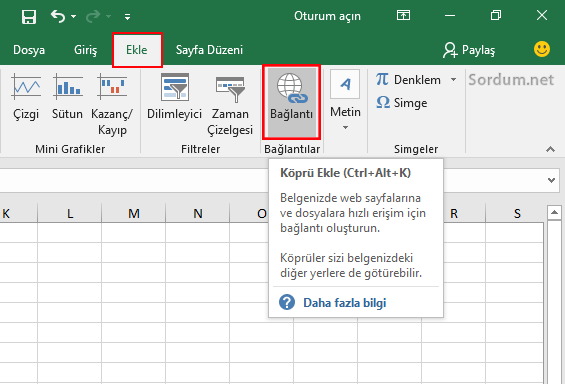Open Customize Quick Access Toolbar dropdown
Image resolution: width=565 pixels, height=384 pixels.
(127, 17)
